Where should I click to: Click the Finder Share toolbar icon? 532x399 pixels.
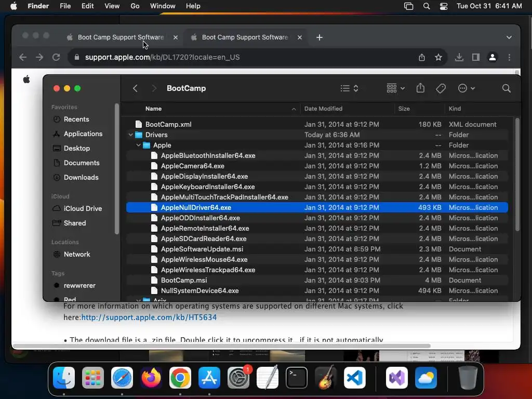click(x=420, y=88)
